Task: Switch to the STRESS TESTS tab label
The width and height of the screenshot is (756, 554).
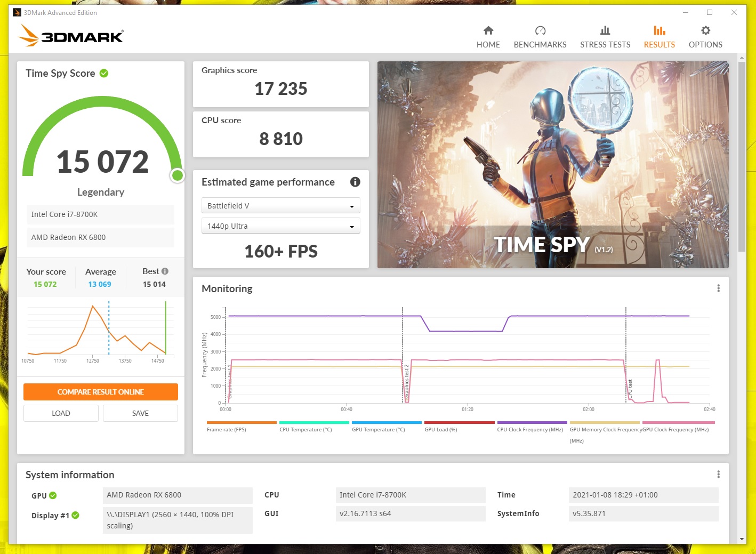Action: coord(605,45)
